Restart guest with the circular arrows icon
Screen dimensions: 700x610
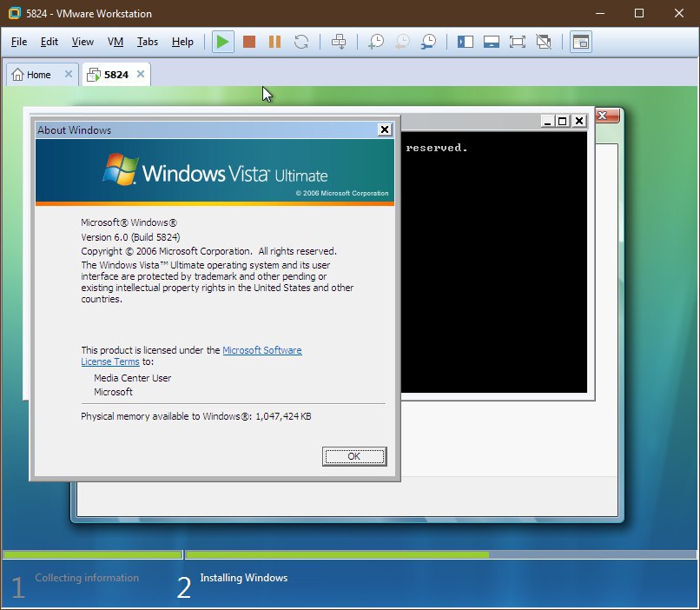301,42
